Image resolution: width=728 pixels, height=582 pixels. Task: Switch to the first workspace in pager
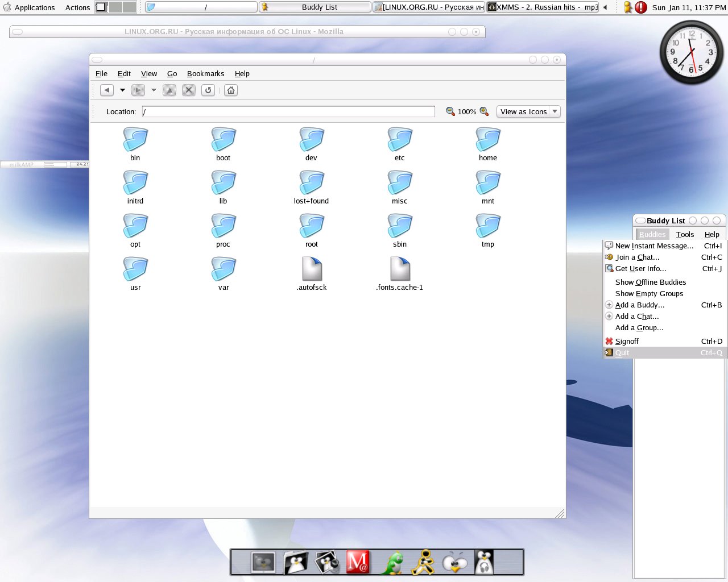[x=101, y=7]
